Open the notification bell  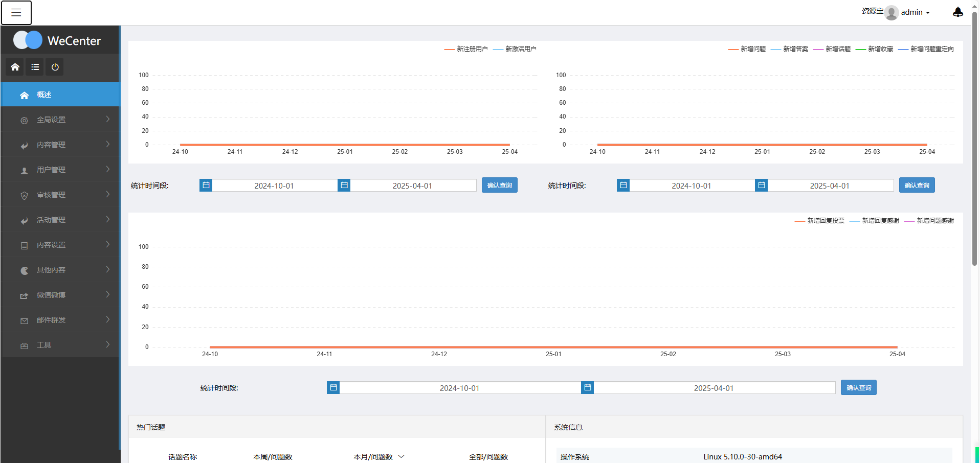tap(958, 12)
